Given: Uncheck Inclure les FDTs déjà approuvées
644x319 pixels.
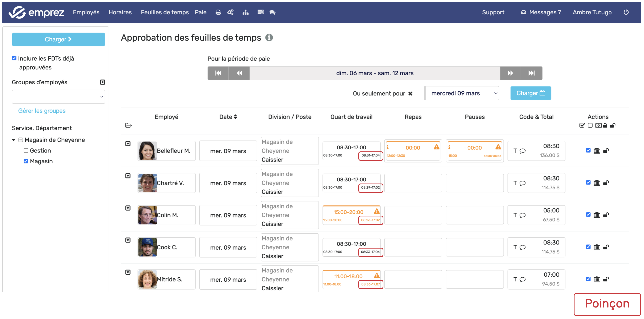Looking at the screenshot, I should tap(14, 58).
